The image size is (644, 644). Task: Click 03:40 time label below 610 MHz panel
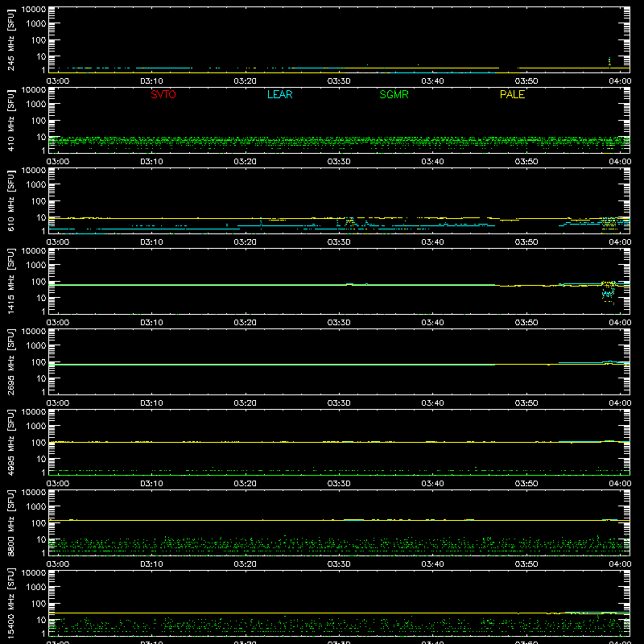[x=432, y=242]
